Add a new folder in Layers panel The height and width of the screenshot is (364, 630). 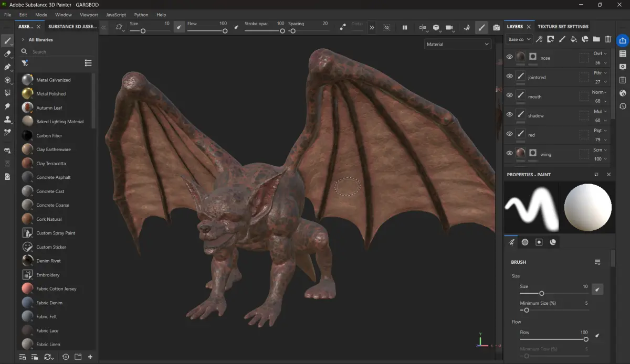pos(596,39)
